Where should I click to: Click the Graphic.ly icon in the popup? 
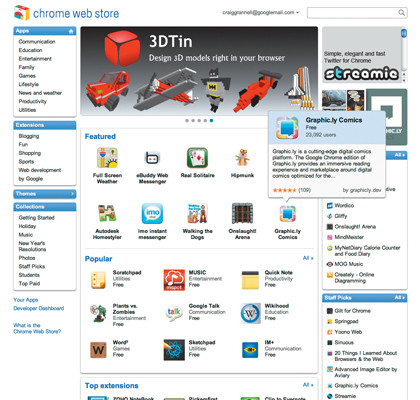click(x=287, y=128)
